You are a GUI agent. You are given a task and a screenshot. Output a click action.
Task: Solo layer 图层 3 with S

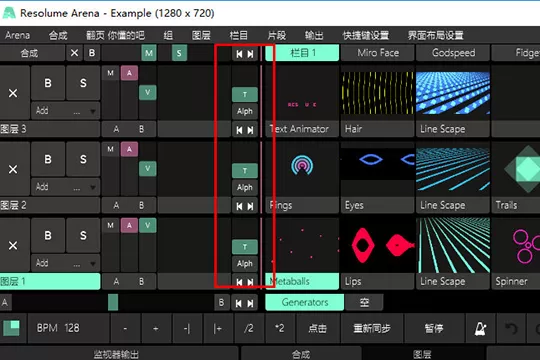tap(83, 83)
